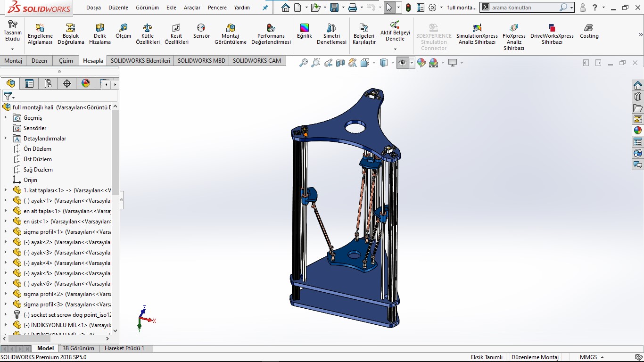
Task: Click Zoom to Fit in view toolbar
Action: click(x=304, y=63)
